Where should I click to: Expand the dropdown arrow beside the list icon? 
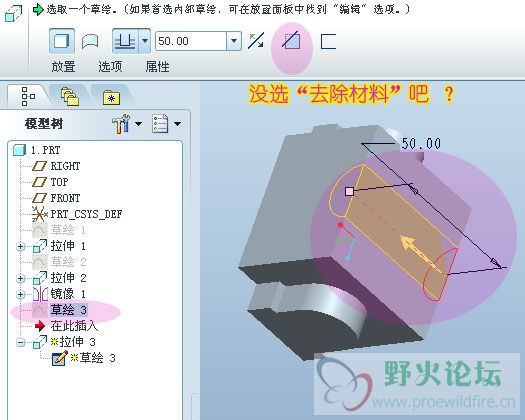[x=177, y=124]
